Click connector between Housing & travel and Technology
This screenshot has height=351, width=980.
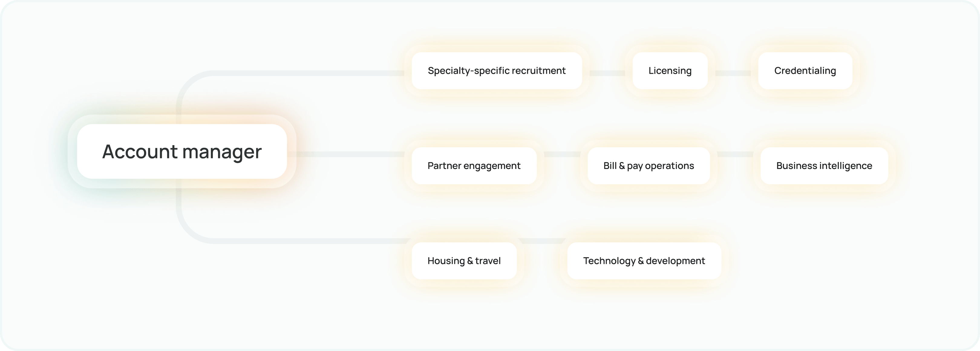click(542, 241)
